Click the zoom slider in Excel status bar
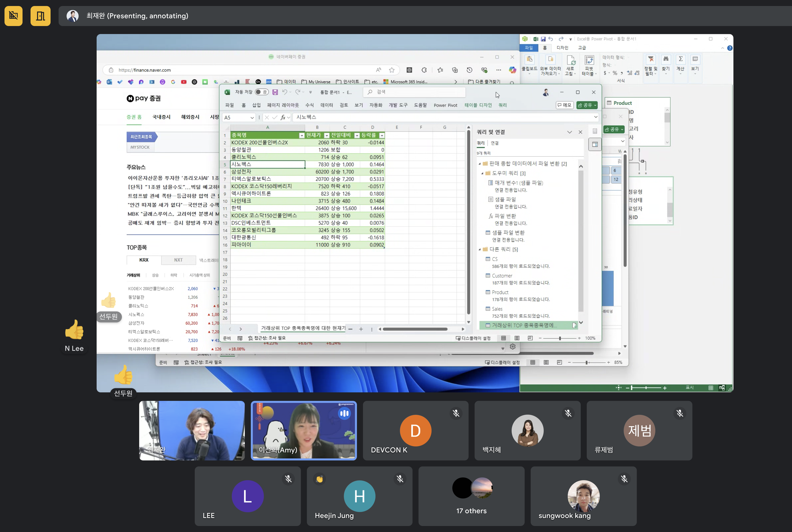Viewport: 792px width, 532px height. coord(560,338)
